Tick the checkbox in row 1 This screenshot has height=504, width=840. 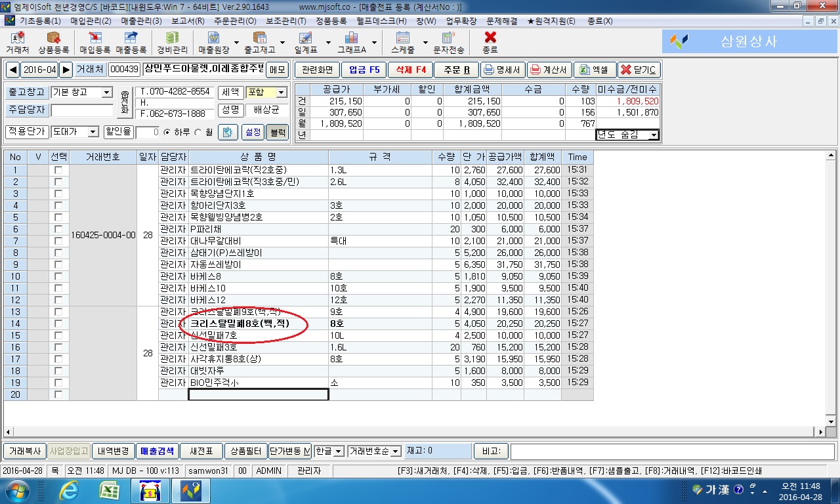point(58,170)
